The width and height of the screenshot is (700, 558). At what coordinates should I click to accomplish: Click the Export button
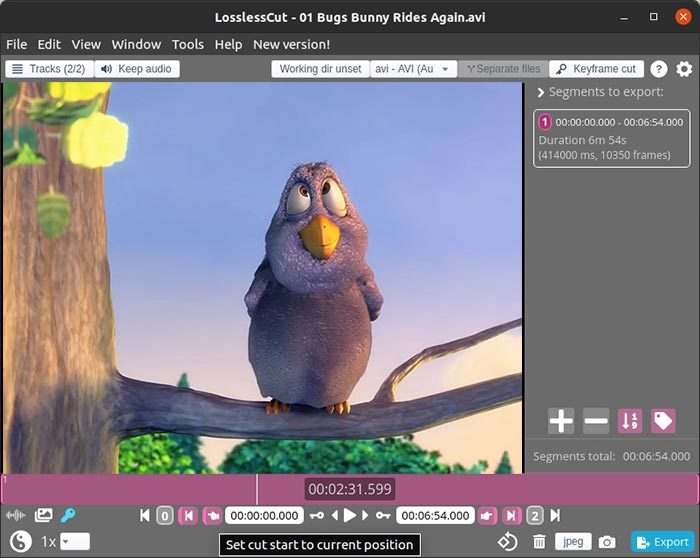pos(662,542)
